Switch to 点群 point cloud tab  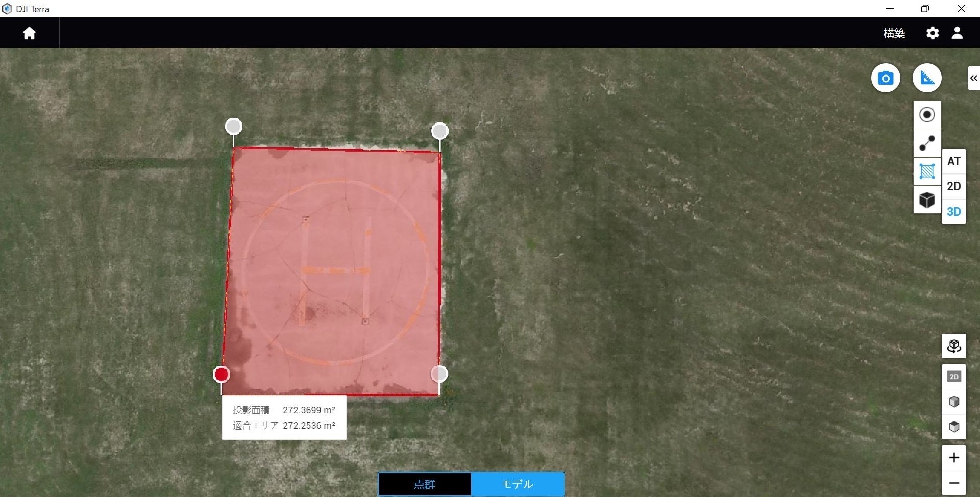(424, 484)
